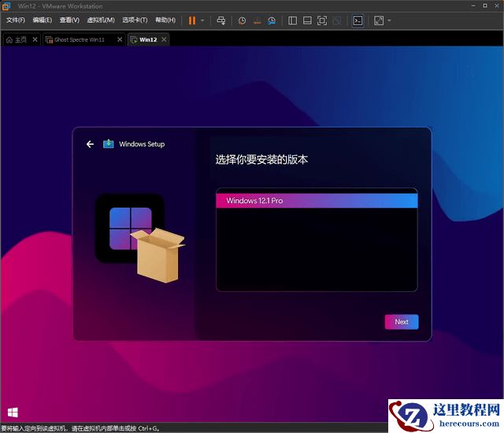Click inside the empty edition list area
The image size is (504, 433).
(x=317, y=250)
